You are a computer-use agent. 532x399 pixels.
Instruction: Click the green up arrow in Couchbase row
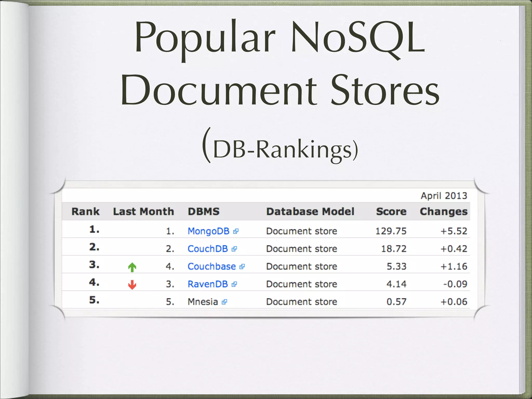(x=132, y=267)
